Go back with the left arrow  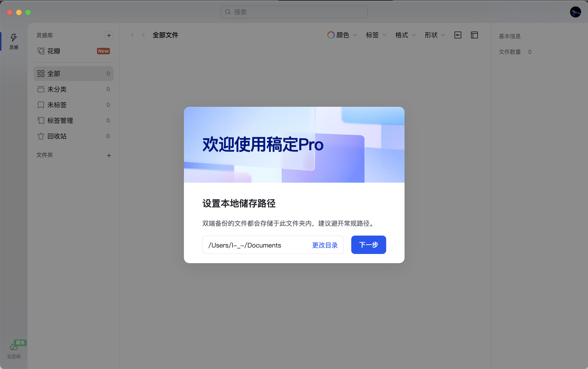[132, 35]
